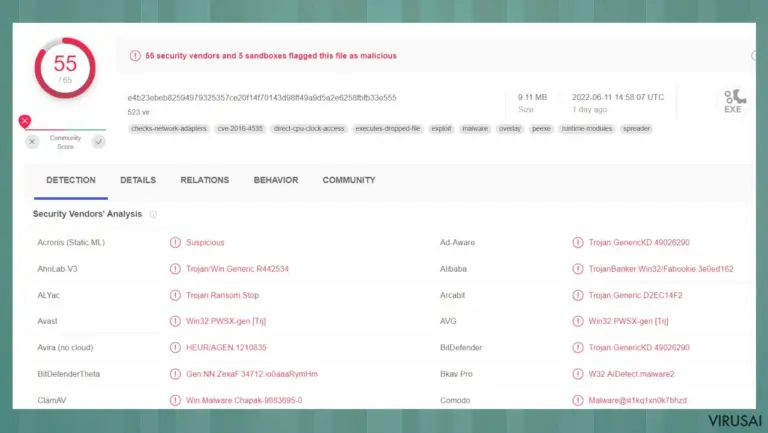The image size is (768, 433).
Task: Click the alert icon in the BitDefenderTheta row
Action: point(175,374)
